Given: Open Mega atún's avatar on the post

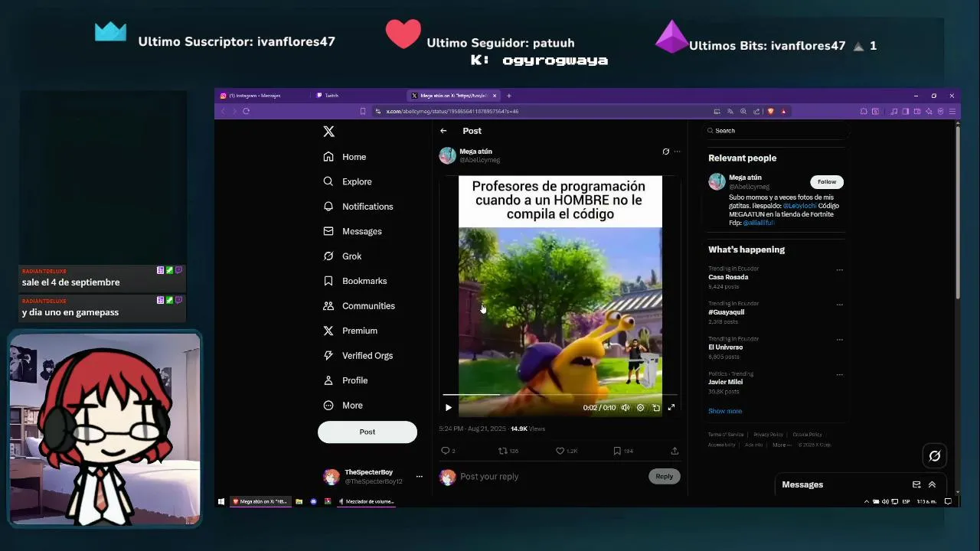Looking at the screenshot, I should pos(447,156).
